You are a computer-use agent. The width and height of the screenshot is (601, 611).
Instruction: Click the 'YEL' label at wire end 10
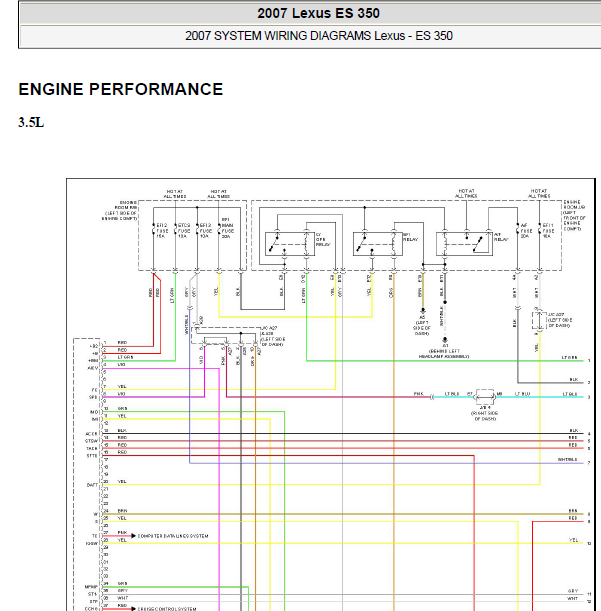click(573, 540)
